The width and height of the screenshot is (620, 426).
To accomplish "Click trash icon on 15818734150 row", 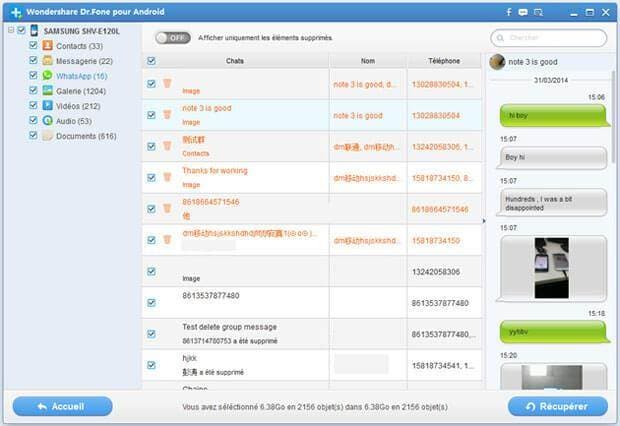I will click(x=167, y=240).
